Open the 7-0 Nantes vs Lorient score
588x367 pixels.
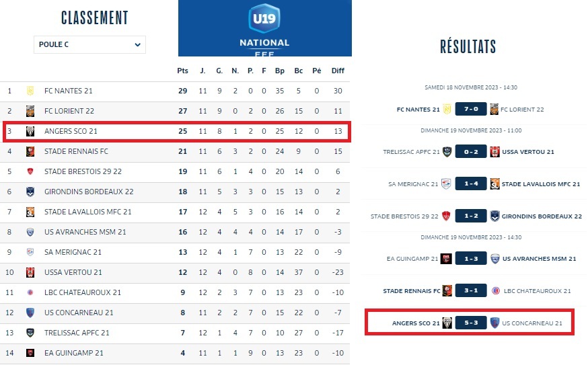(x=471, y=109)
